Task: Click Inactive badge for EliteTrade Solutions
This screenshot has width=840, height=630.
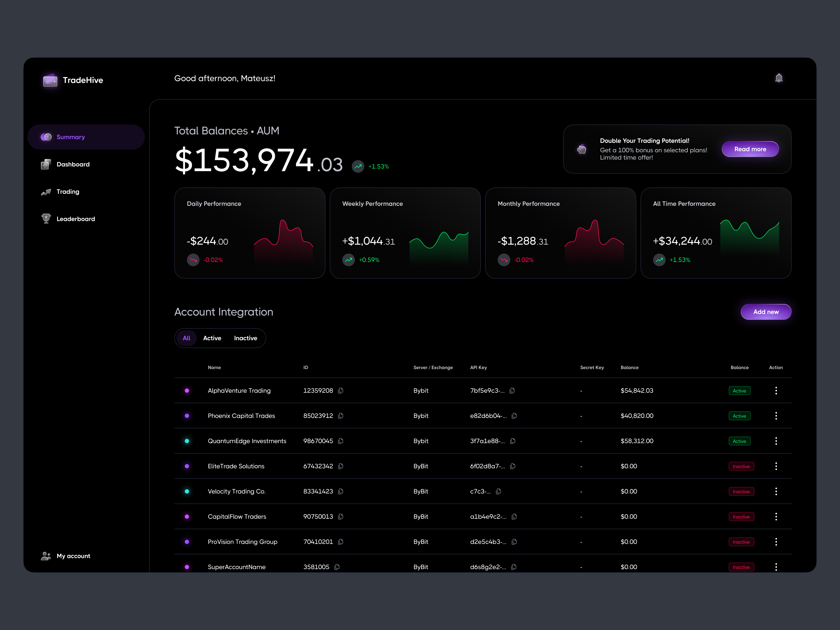Action: [x=741, y=466]
